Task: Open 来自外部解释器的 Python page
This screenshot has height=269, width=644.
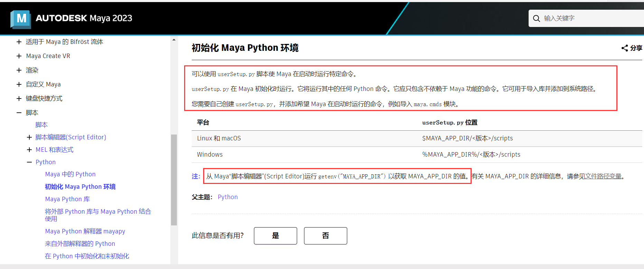Action: click(x=80, y=244)
